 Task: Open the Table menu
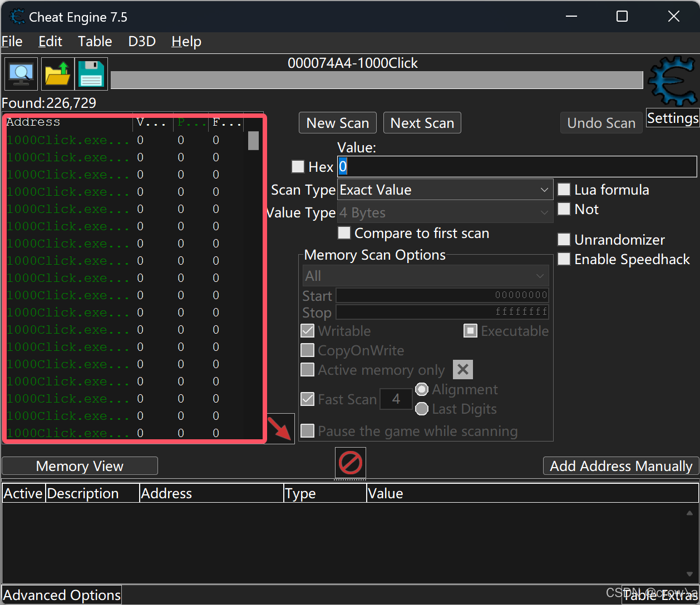[95, 41]
